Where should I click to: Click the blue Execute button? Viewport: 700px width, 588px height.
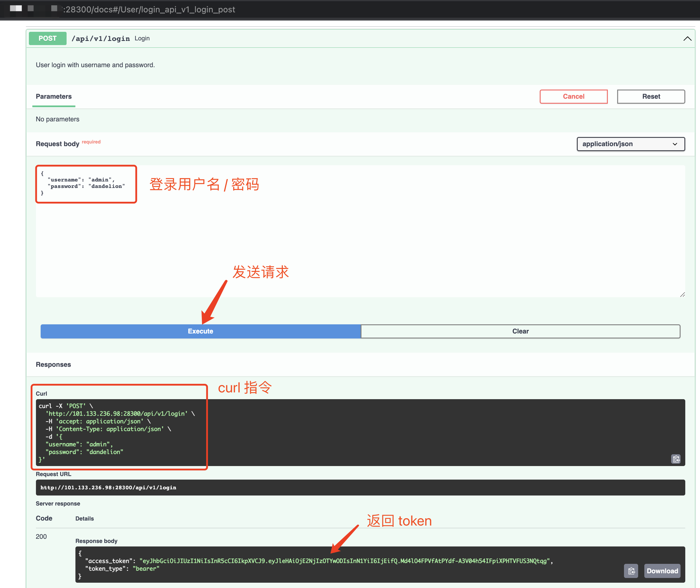click(200, 331)
